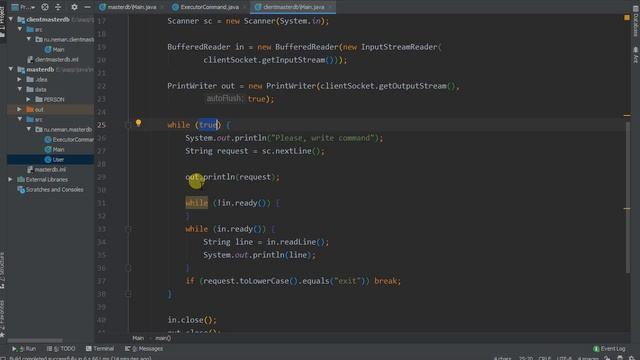The height and width of the screenshot is (360, 640).
Task: Select the User class in project tree
Action: [54, 160]
